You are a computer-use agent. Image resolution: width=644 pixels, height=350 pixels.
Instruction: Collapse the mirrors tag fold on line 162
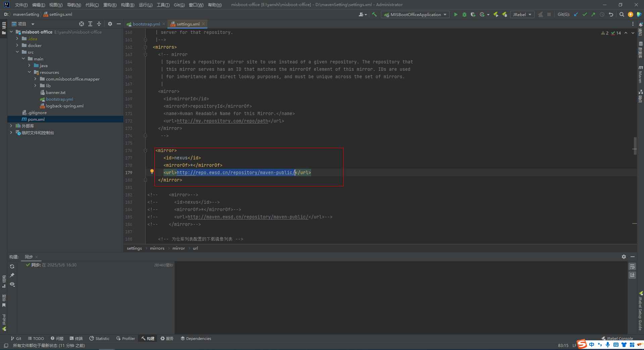pyautogui.click(x=145, y=47)
